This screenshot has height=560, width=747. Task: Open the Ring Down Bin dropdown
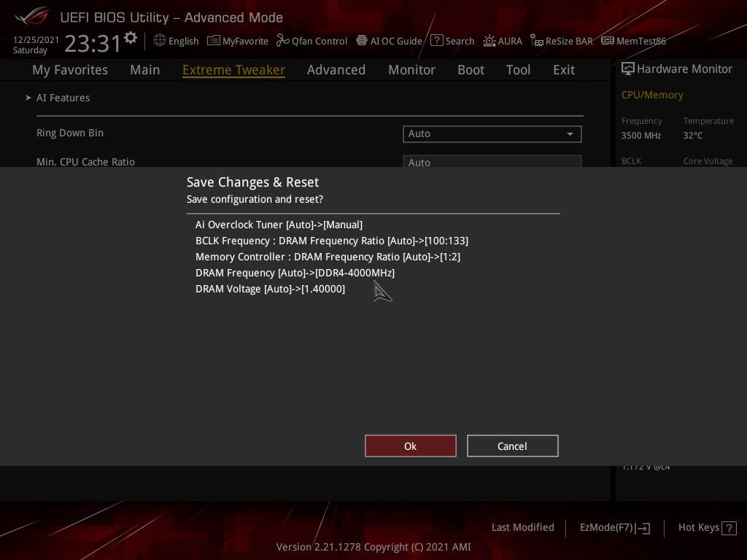coord(492,133)
